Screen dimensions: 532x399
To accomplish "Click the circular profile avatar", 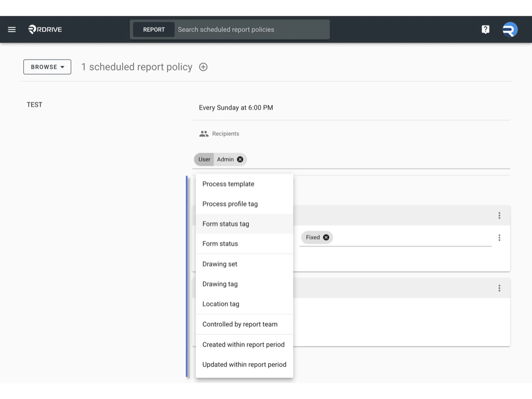I will point(510,29).
